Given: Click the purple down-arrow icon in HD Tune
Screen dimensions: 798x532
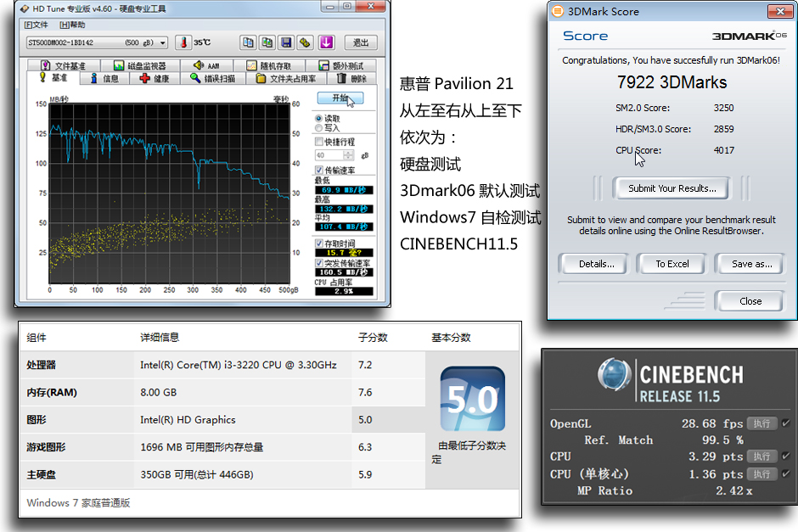Looking at the screenshot, I should tap(326, 42).
